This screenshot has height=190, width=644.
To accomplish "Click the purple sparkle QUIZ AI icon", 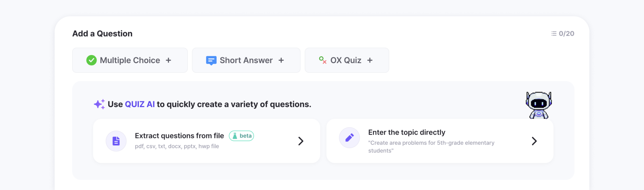I will tap(99, 104).
